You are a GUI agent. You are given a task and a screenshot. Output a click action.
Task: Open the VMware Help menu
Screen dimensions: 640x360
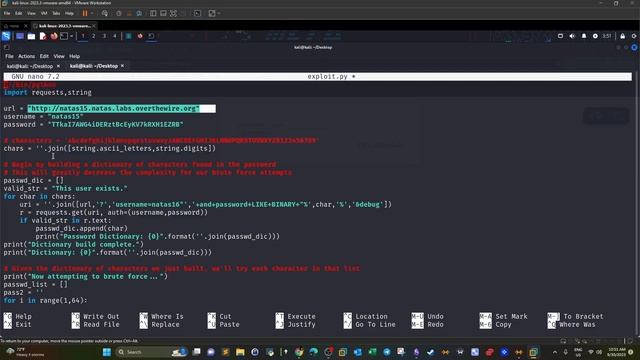click(69, 13)
